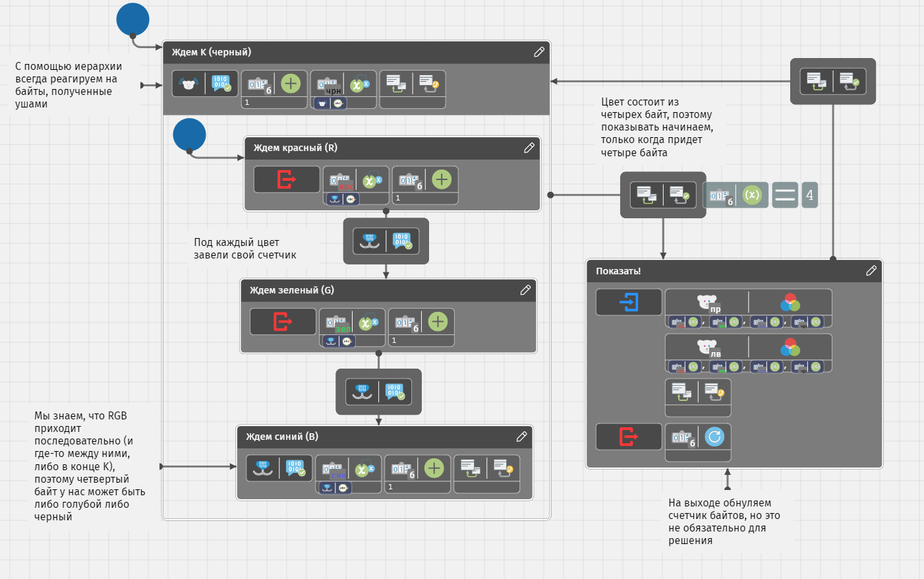The width and height of the screenshot is (924, 579).
Task: Select initial blue circle node at top
Action: [132, 19]
